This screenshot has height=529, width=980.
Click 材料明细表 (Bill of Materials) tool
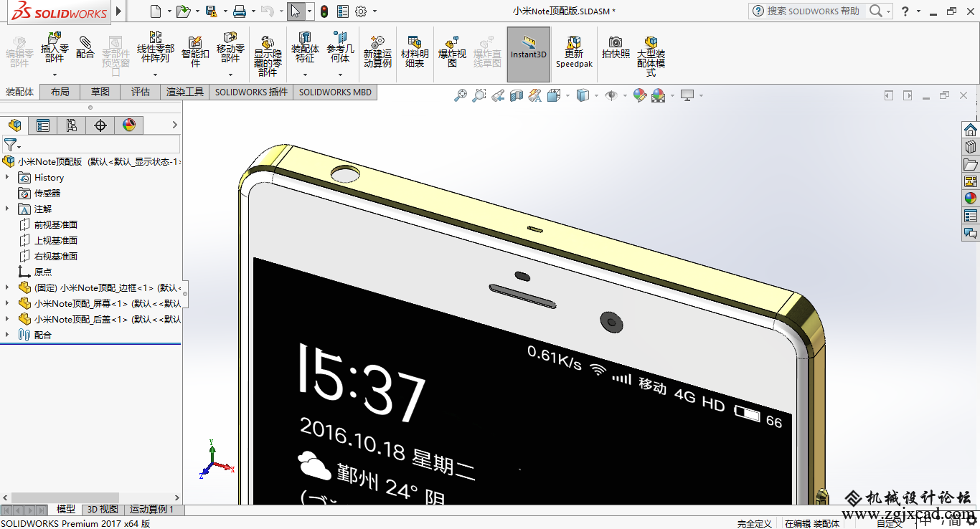415,51
